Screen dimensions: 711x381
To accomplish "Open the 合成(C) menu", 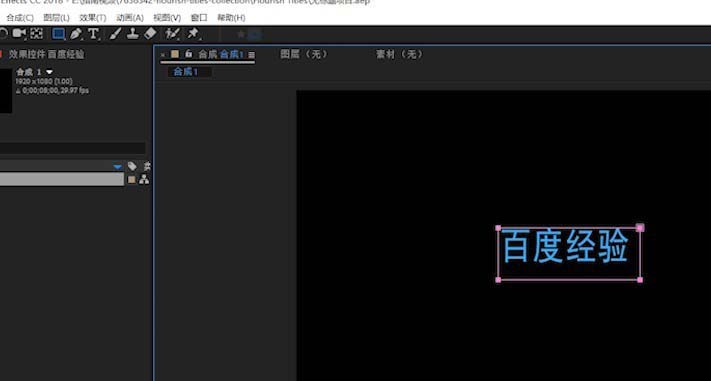I will [x=20, y=18].
